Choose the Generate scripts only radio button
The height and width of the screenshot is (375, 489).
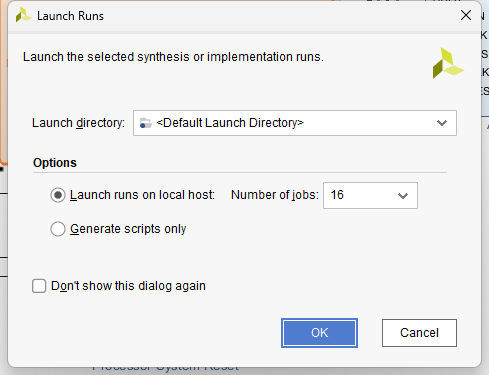tap(58, 229)
